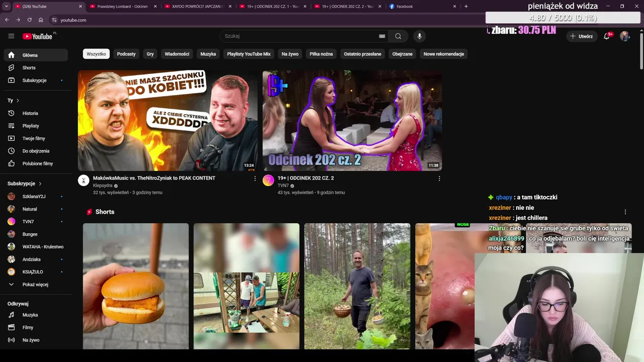
Task: Open MakówkaMusic vs. TheNitroZyniak video title
Action: [x=154, y=178]
